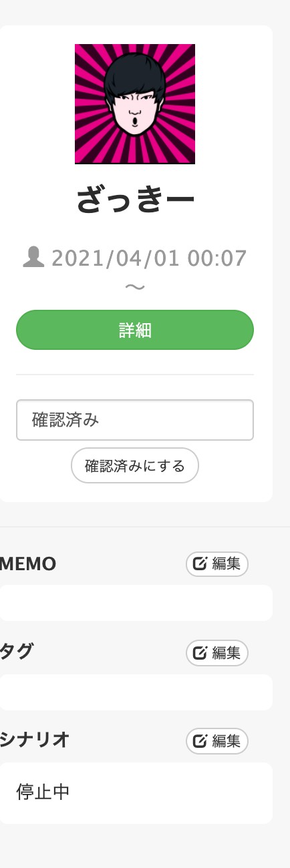Image resolution: width=290 pixels, height=868 pixels.
Task: Click the 編集 button next to シナリオ
Action: coord(217,741)
